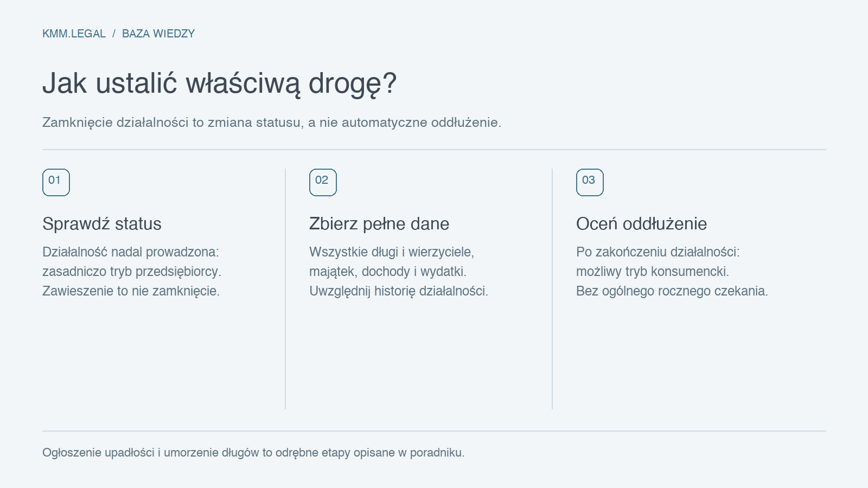868x488 pixels.
Task: Click the subtitle starting "Zamknięcie działalności to zmiana"
Action: (272, 123)
